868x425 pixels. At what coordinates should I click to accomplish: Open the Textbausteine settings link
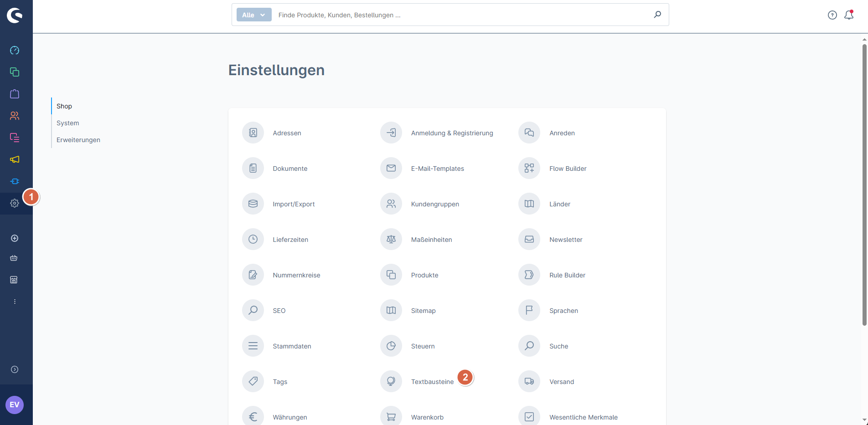pos(432,382)
